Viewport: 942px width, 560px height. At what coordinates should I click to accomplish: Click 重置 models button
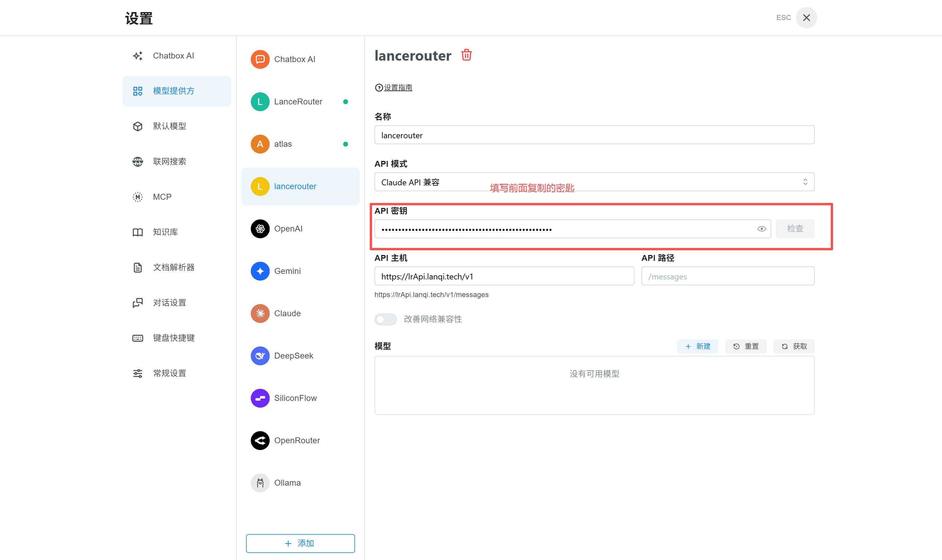(x=745, y=346)
